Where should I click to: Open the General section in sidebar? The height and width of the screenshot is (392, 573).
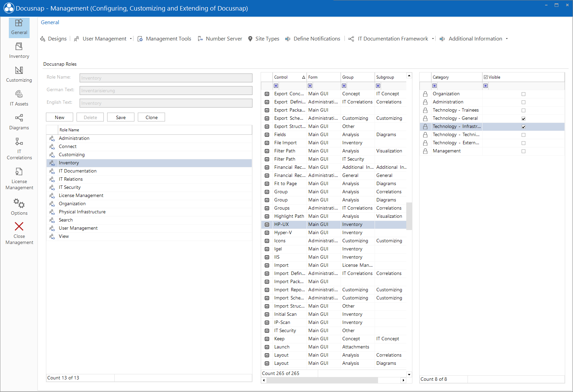(x=19, y=27)
